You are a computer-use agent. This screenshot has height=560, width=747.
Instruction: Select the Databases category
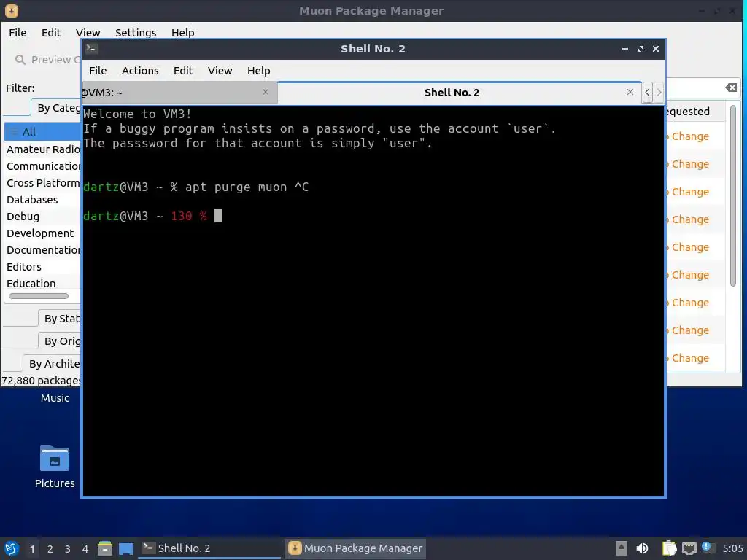[x=43, y=200]
